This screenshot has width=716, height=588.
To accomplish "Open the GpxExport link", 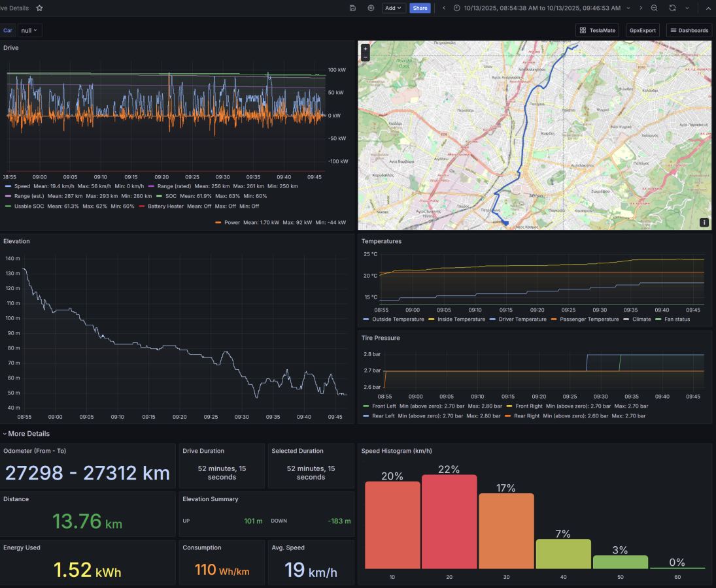I will pyautogui.click(x=642, y=30).
